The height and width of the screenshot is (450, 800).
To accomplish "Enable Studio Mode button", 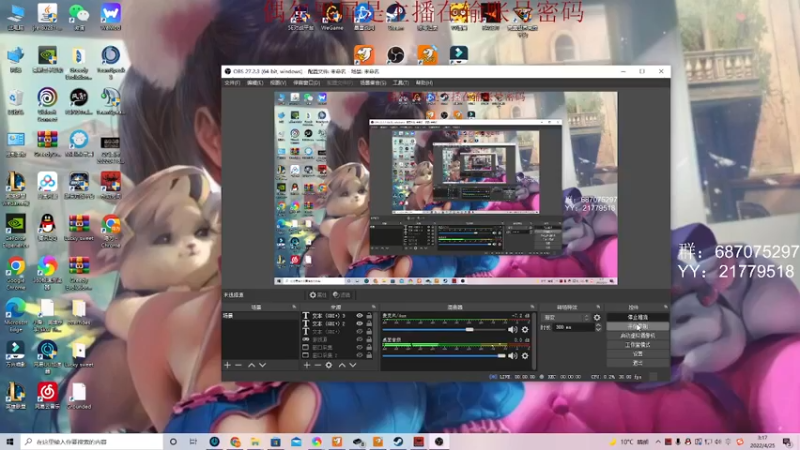I will click(x=638, y=345).
